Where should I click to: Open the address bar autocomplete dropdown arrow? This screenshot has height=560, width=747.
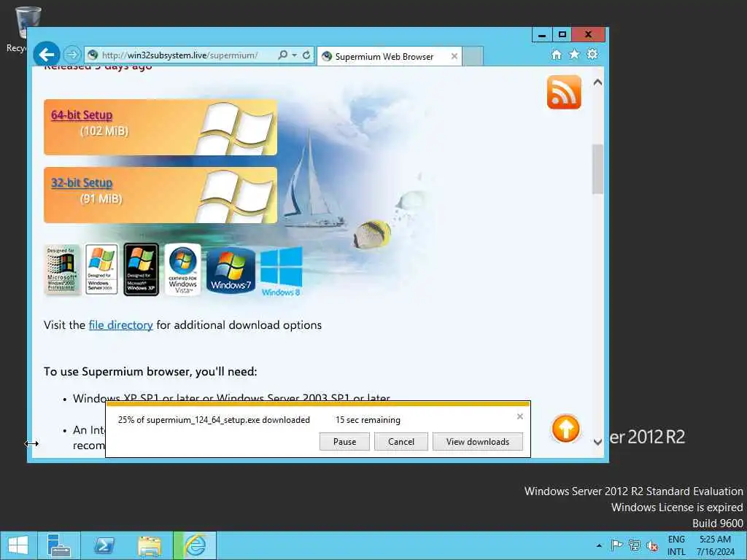[x=295, y=55]
